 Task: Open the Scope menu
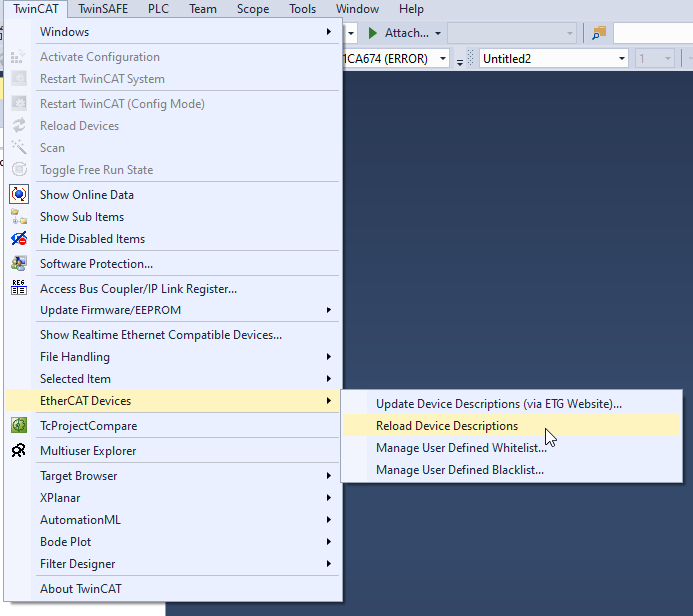[253, 9]
